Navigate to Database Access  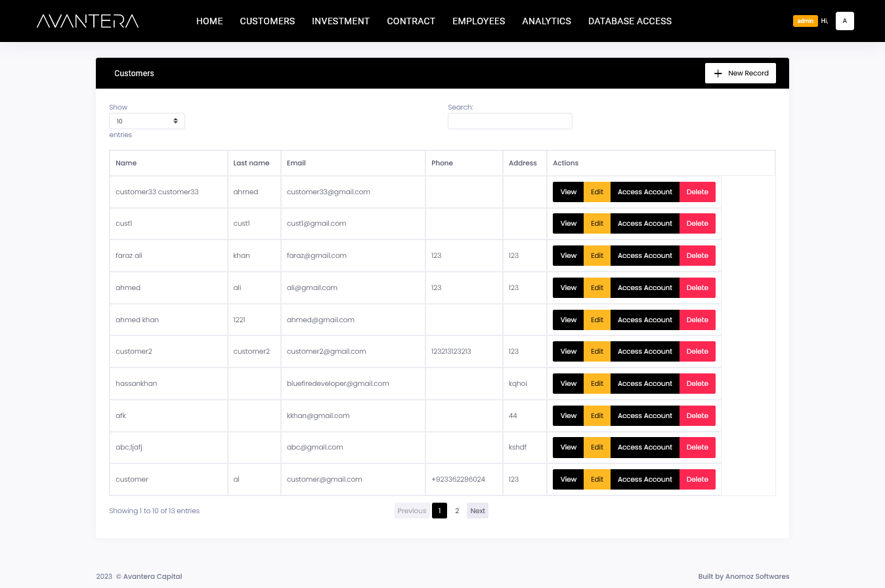click(630, 21)
